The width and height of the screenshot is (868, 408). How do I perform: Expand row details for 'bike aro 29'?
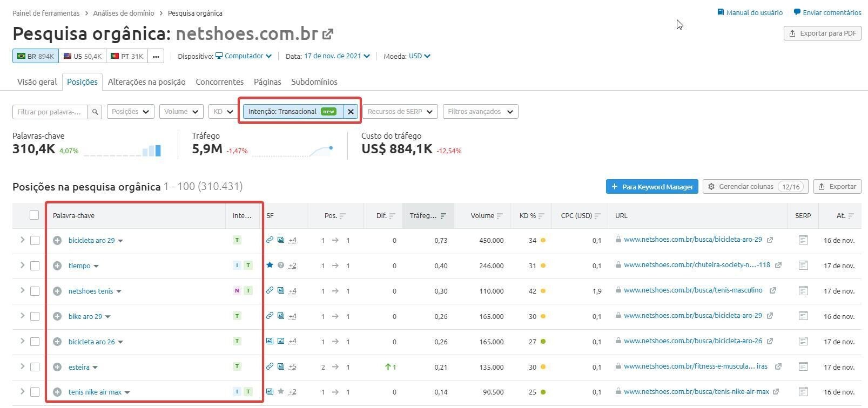coord(22,316)
